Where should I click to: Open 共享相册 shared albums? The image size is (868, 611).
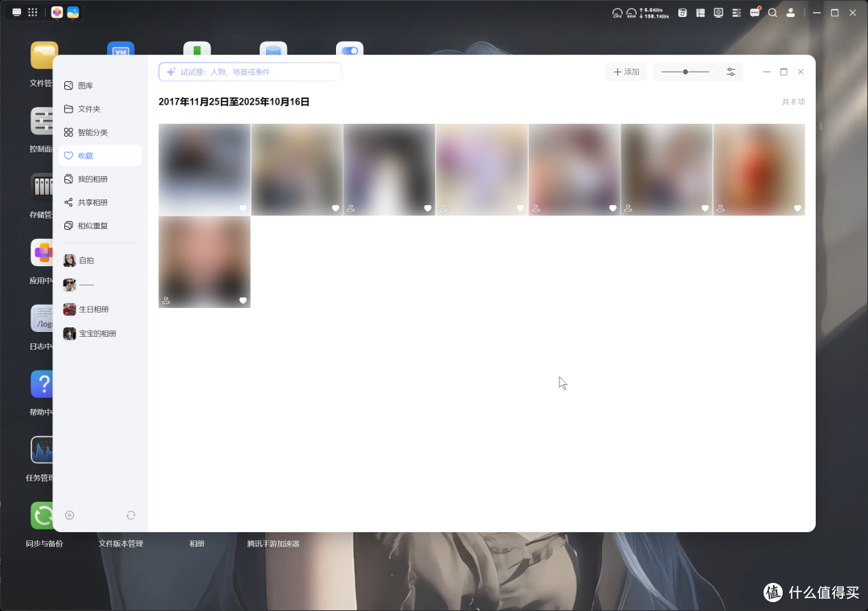coord(100,202)
